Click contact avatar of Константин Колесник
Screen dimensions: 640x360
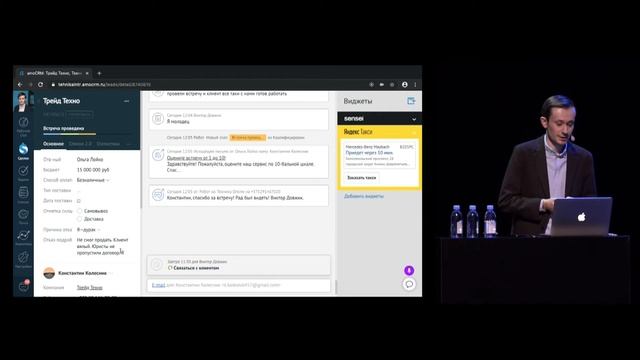(x=49, y=273)
